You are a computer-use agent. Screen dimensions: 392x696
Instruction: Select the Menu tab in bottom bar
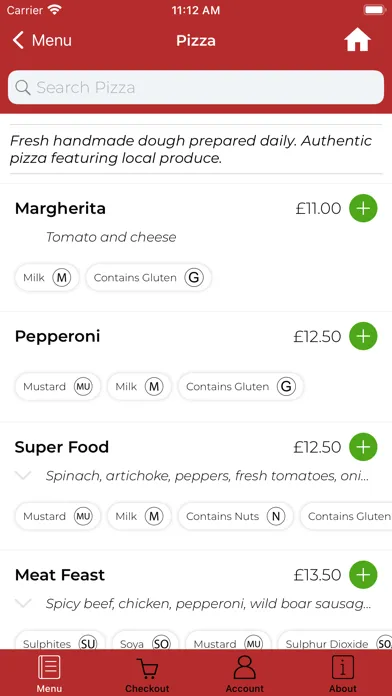[49, 675]
